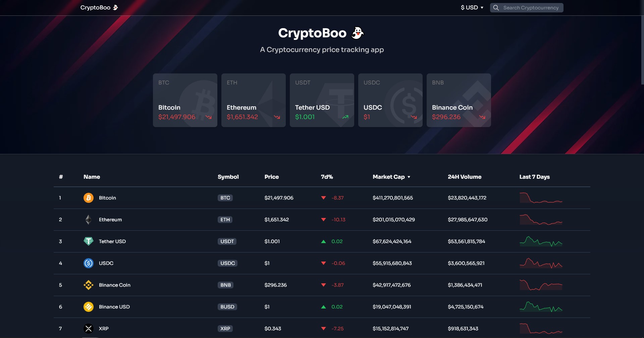The image size is (644, 338).
Task: Select the Tether USD coin icon
Action: click(x=88, y=241)
